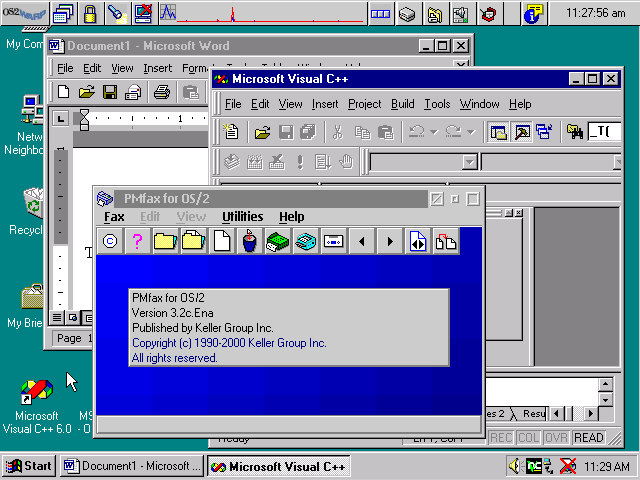
Task: Click the Redo arrow icon in Visual C++
Action: tap(453, 131)
